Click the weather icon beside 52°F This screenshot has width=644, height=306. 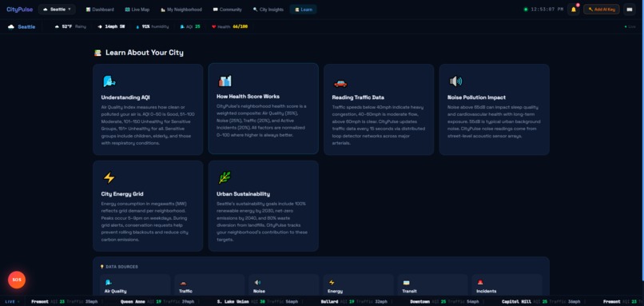[x=57, y=26]
